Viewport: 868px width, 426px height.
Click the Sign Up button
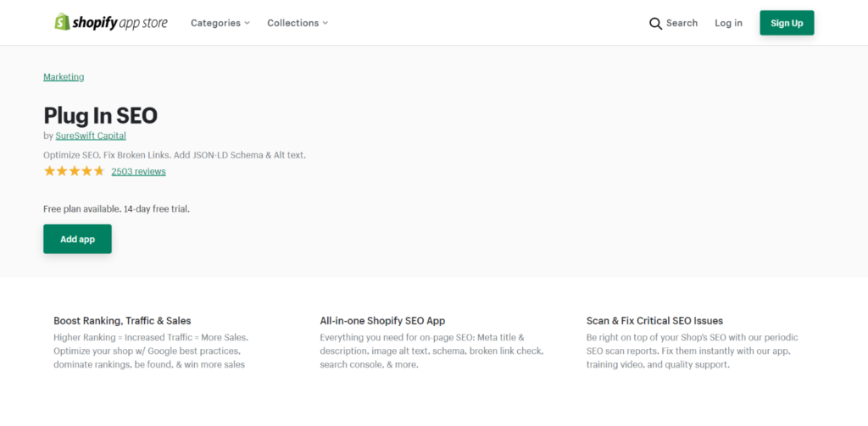click(x=787, y=23)
